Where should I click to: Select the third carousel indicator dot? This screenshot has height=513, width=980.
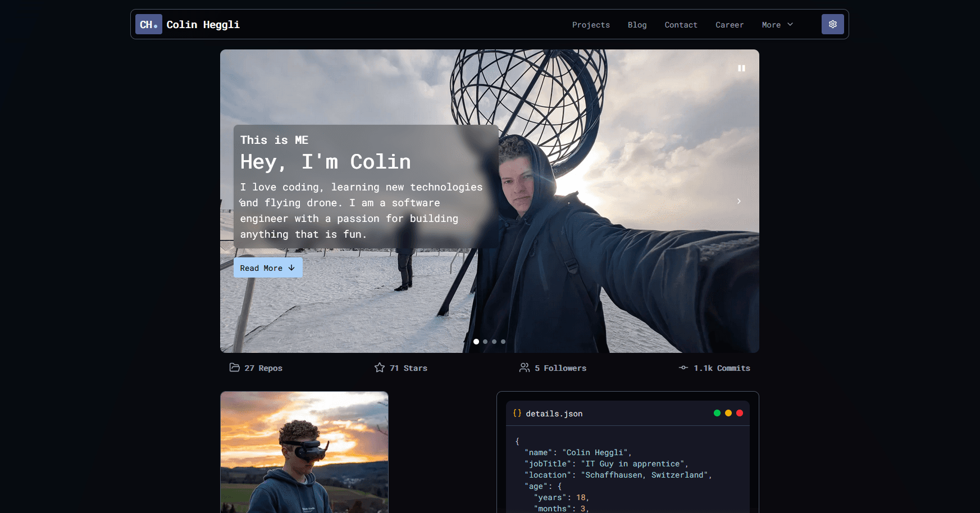tap(494, 342)
